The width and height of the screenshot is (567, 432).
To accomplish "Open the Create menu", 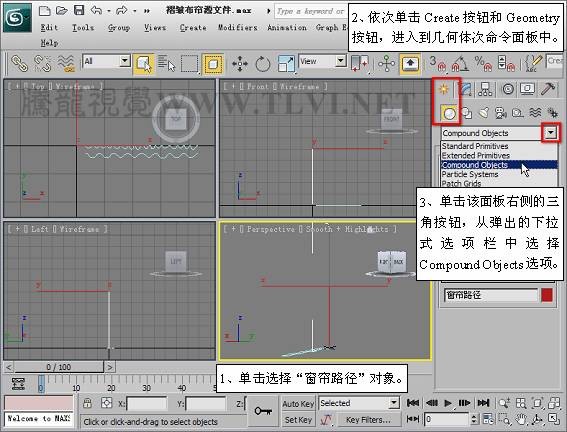I will (193, 27).
